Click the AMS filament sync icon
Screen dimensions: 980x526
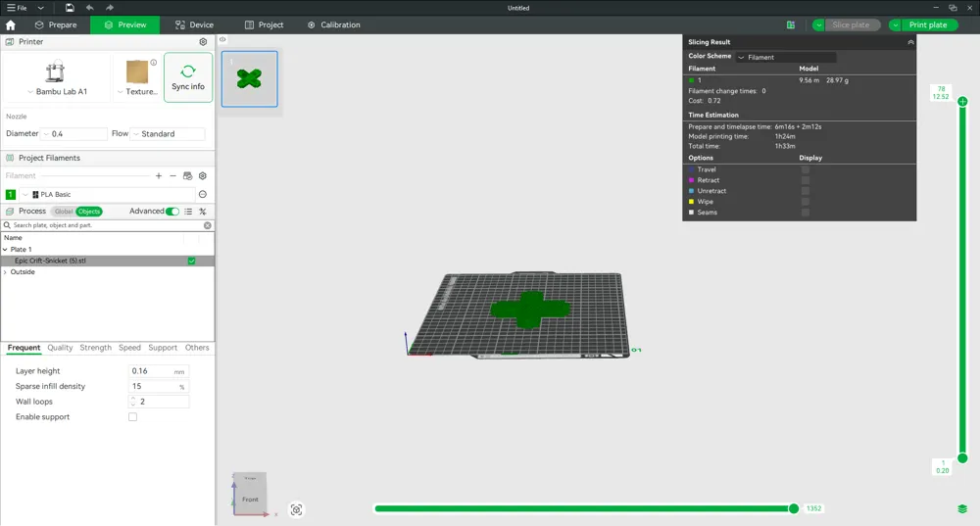coord(187,176)
